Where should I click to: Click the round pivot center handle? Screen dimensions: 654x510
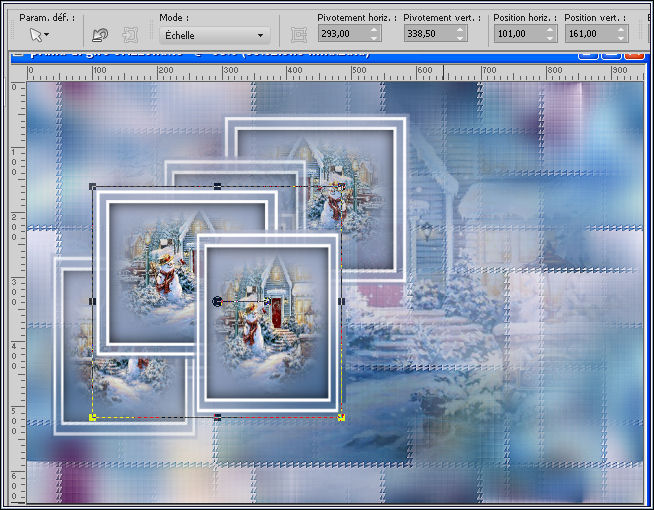pos(217,301)
